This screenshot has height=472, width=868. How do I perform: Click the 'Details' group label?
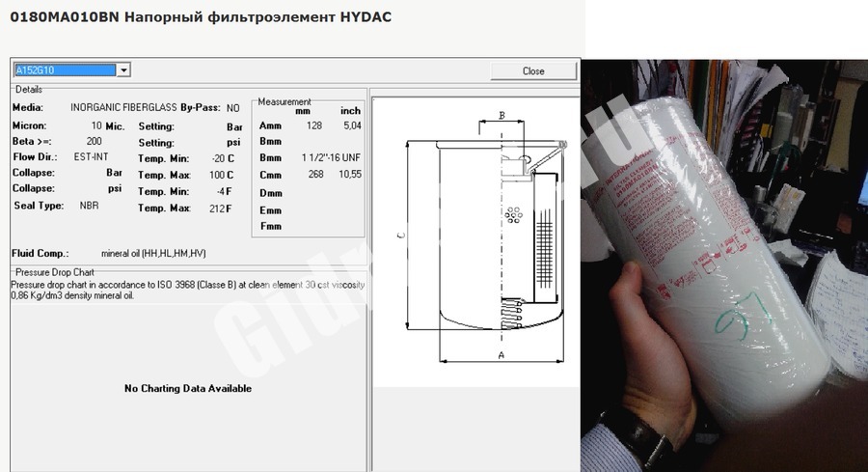click(x=28, y=89)
